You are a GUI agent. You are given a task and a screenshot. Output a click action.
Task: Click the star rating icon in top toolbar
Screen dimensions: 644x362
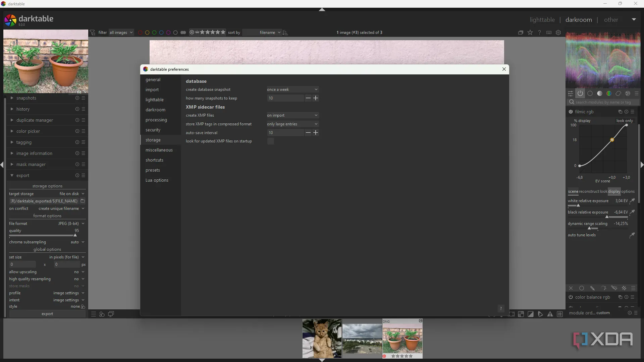(530, 33)
